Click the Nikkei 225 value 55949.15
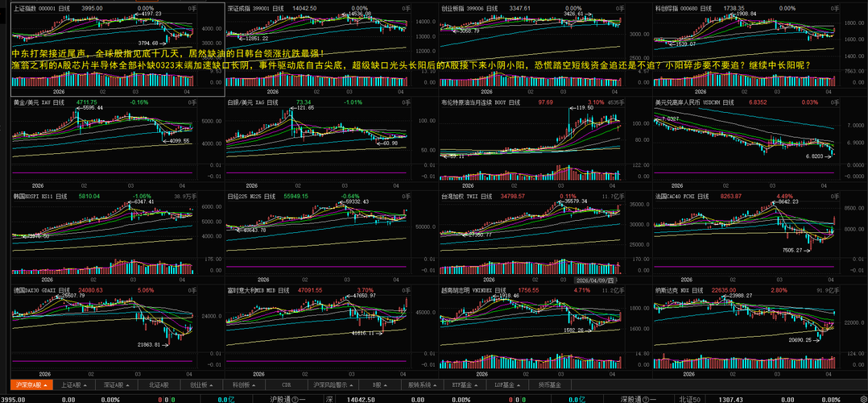868x403 pixels. [x=296, y=196]
